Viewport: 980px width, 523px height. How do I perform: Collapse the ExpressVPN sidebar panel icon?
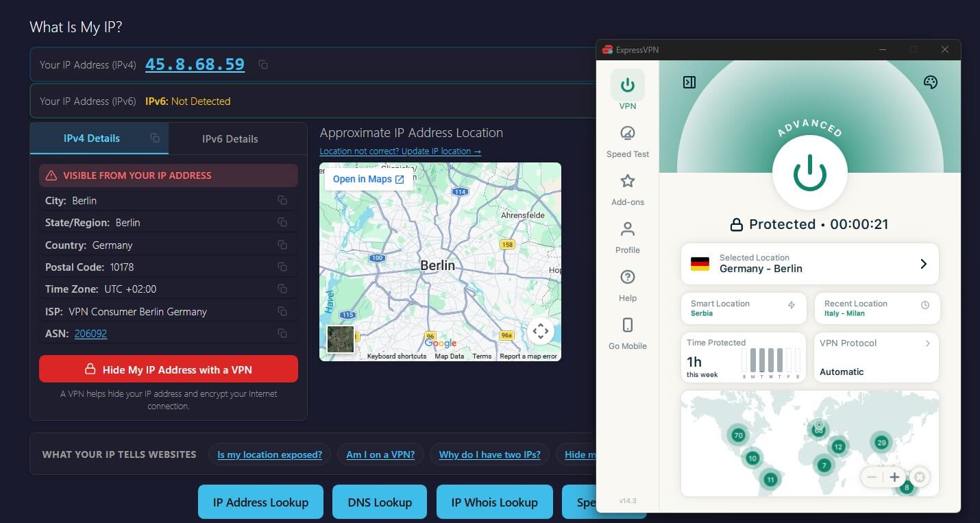pyautogui.click(x=689, y=82)
